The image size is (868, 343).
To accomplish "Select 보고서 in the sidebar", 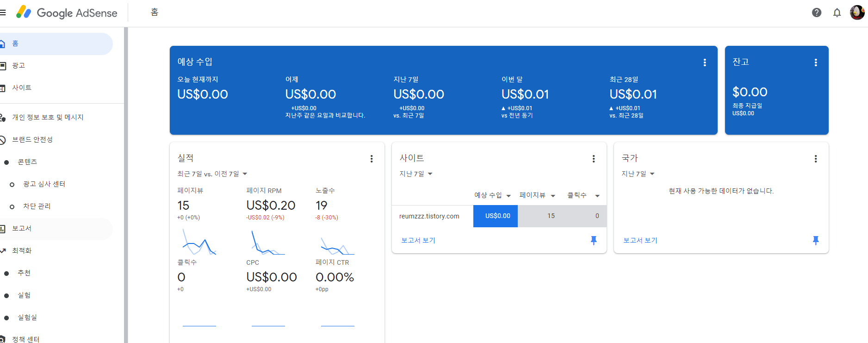I will [x=56, y=229].
